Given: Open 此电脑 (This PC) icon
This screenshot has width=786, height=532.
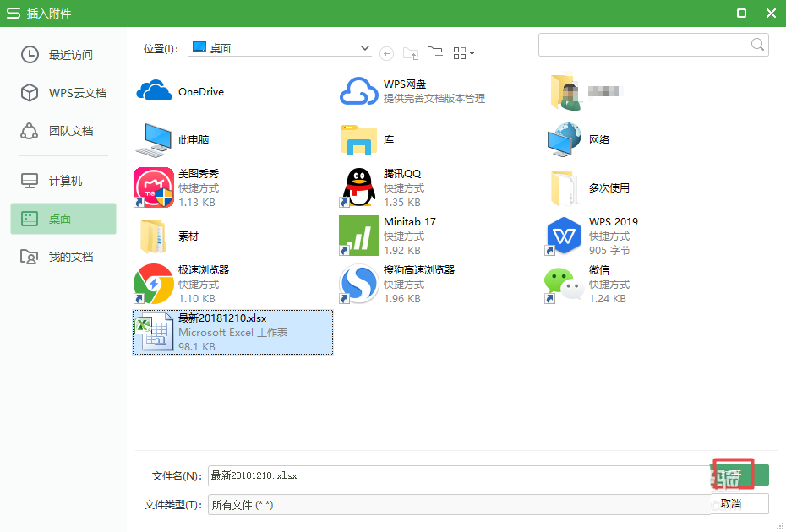Looking at the screenshot, I should 154,139.
